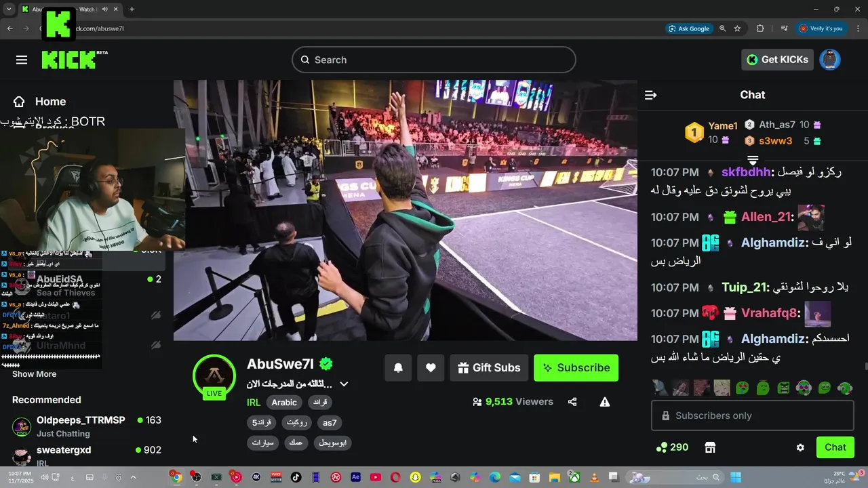Viewport: 868px width, 488px height.
Task: Select the ابوسويحل tag
Action: (x=333, y=443)
